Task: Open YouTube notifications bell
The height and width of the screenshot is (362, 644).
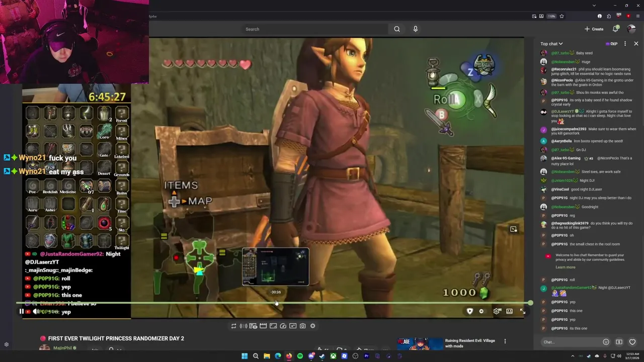Action: click(x=615, y=29)
